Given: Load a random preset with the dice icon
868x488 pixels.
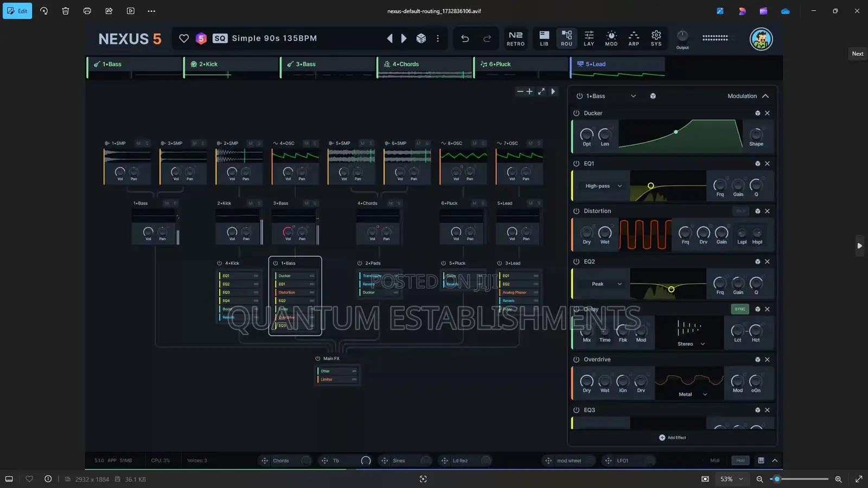Looking at the screenshot, I should pyautogui.click(x=421, y=38).
